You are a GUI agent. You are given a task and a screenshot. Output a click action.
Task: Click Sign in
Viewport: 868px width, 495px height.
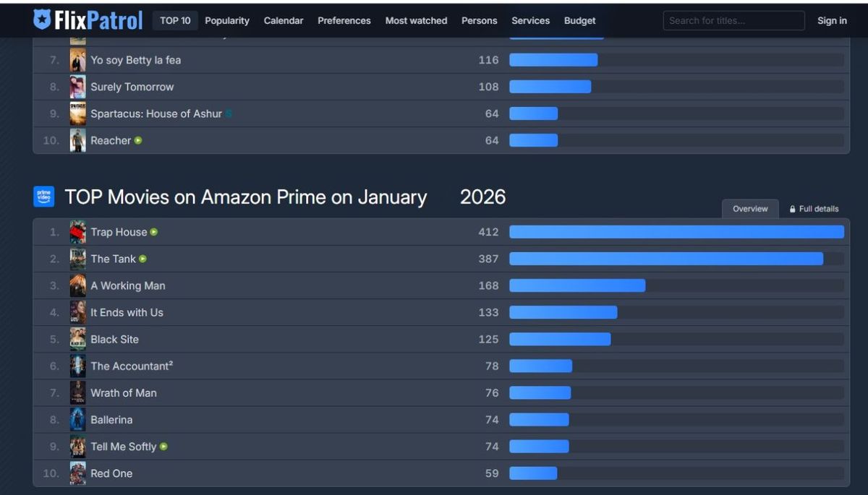point(832,20)
